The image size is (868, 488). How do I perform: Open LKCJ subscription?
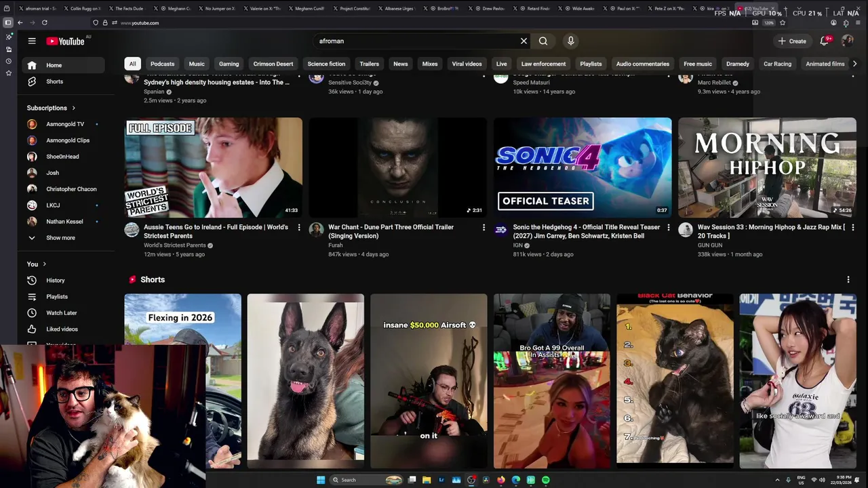click(x=62, y=205)
